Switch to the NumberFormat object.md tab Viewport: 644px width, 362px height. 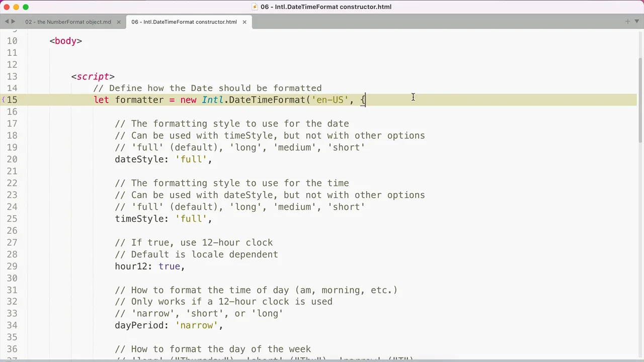(68, 22)
